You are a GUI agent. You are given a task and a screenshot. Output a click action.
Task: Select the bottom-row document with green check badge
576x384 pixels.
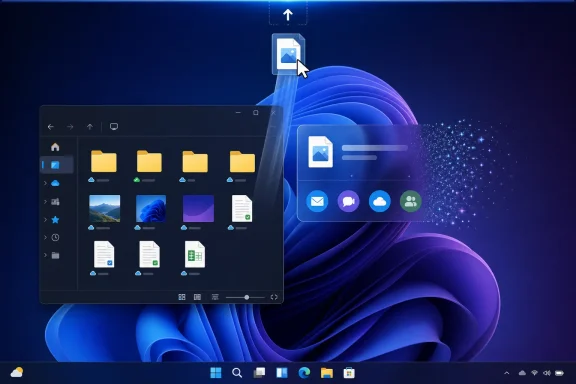[x=150, y=254]
